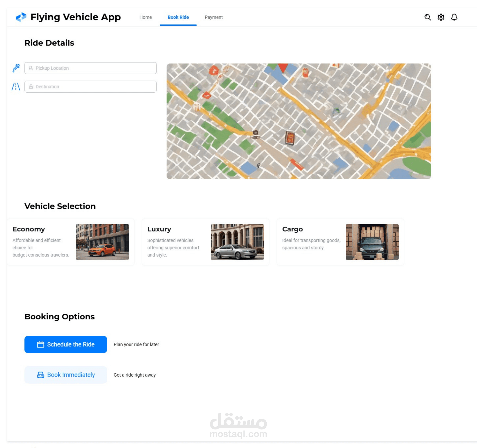This screenshot has height=448, width=477.
Task: Click the notification bell icon
Action: coord(454,17)
